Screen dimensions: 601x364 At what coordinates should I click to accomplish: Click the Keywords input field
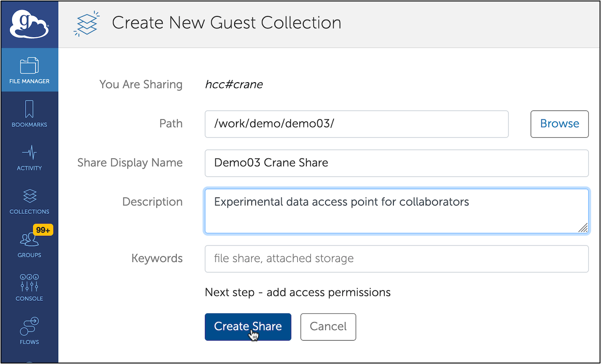click(396, 259)
